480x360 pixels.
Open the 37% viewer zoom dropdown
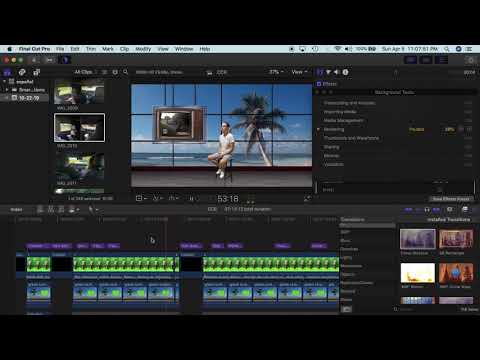point(276,72)
